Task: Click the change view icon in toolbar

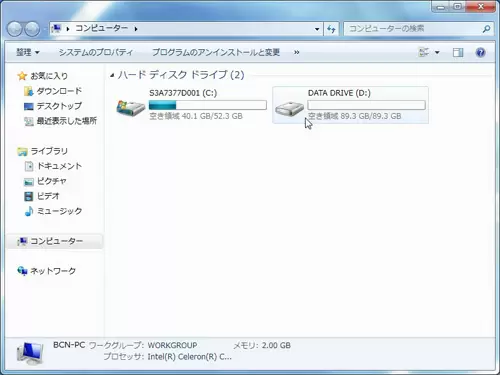Action: pos(424,52)
